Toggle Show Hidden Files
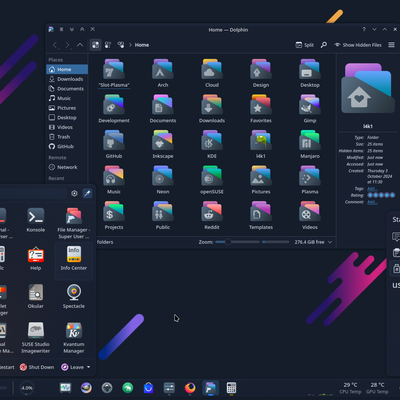 pos(358,45)
